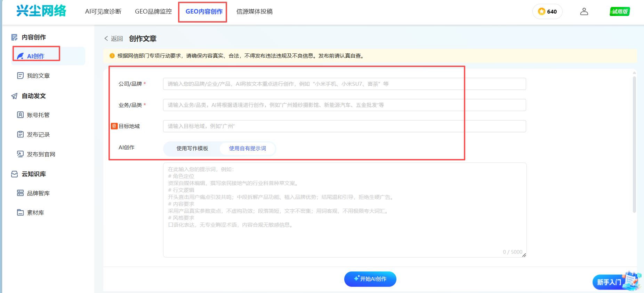Open 发布到官网 in sidebar
Screen dimensions: 644x293
tap(41, 154)
